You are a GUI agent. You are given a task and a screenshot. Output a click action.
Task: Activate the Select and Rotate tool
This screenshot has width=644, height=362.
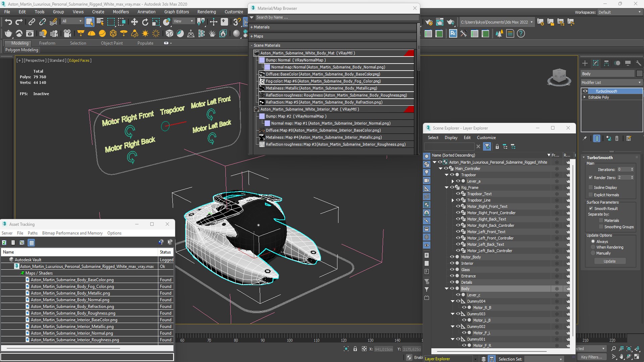pyautogui.click(x=145, y=22)
